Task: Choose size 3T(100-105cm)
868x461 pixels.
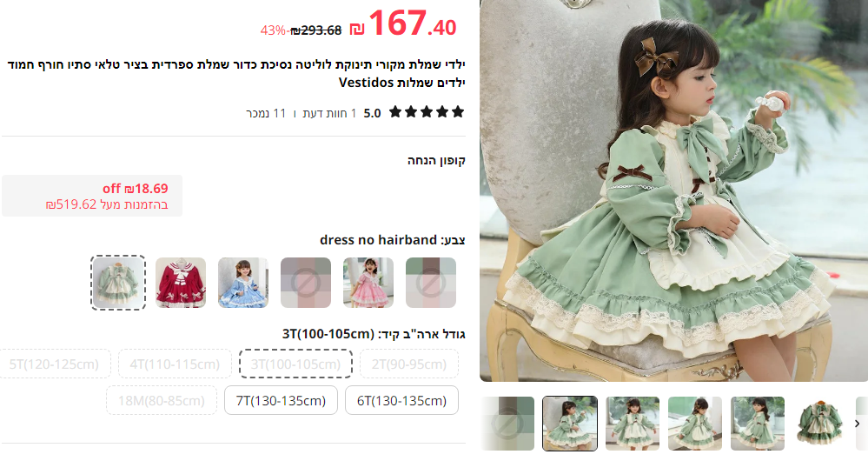Action: pos(295,364)
